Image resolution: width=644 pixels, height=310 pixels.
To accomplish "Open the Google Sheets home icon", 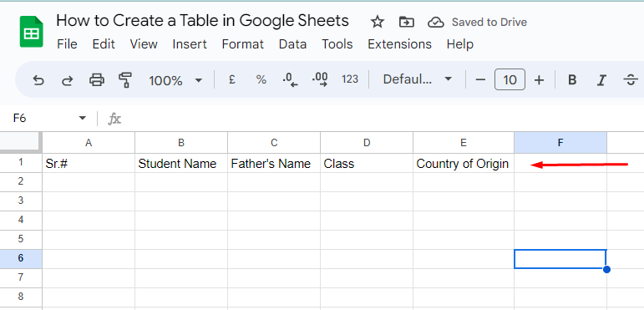I will 31,31.
